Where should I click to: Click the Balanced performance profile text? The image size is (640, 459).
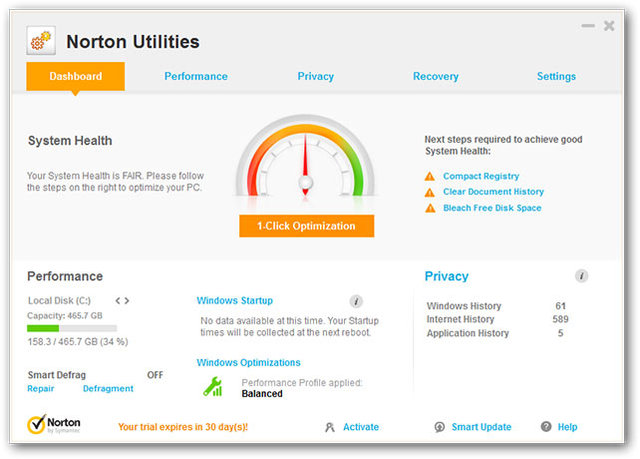click(x=262, y=394)
